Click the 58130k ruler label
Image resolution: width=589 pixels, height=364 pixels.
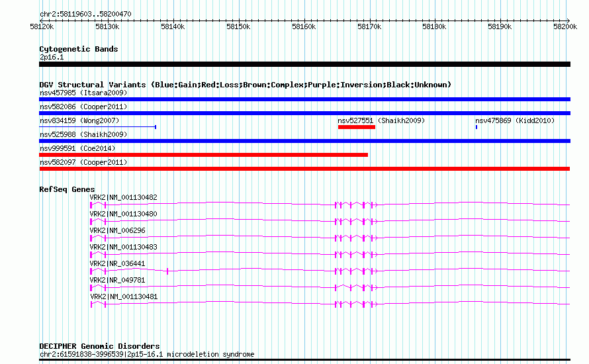click(107, 26)
